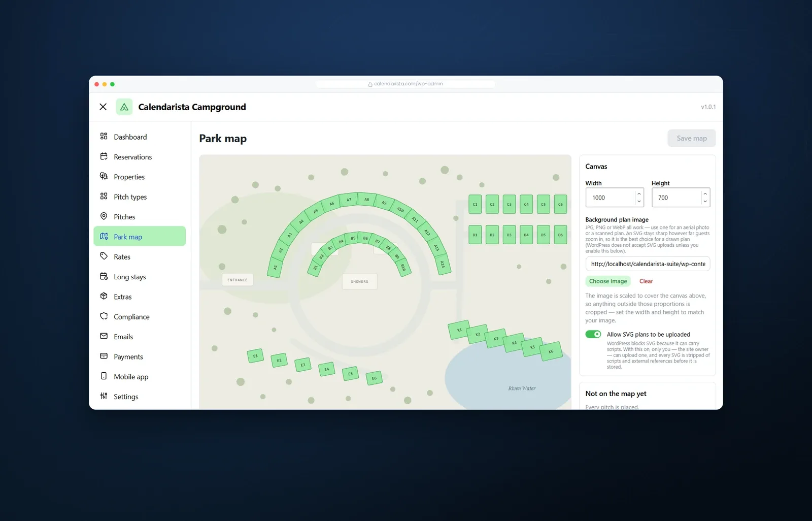The width and height of the screenshot is (812, 521).
Task: Select pitch K6 by the lake
Action: pyautogui.click(x=551, y=351)
